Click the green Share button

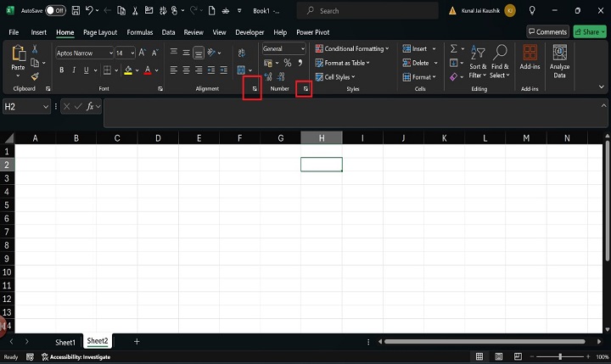[589, 32]
